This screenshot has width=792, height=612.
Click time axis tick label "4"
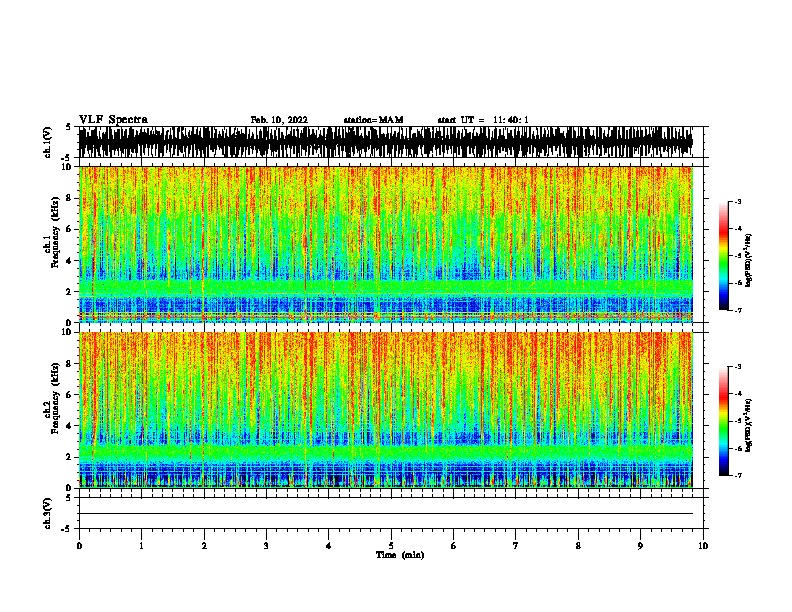pos(329,546)
